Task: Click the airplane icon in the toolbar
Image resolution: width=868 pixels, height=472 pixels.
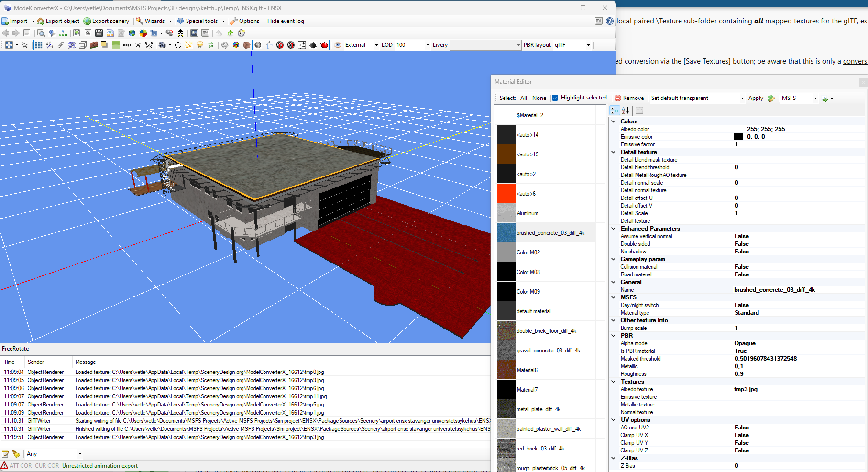Action: (138, 45)
